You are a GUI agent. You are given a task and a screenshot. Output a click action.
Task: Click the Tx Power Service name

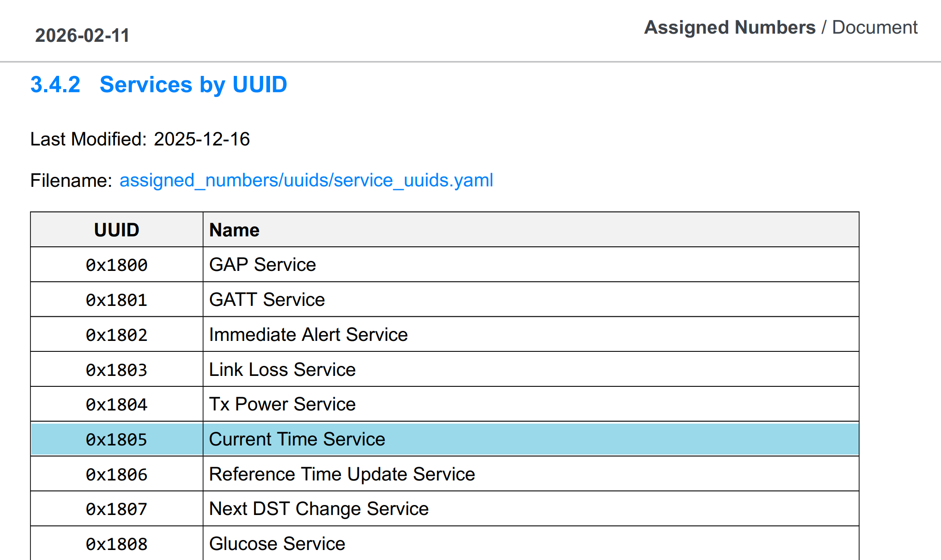[x=282, y=404]
